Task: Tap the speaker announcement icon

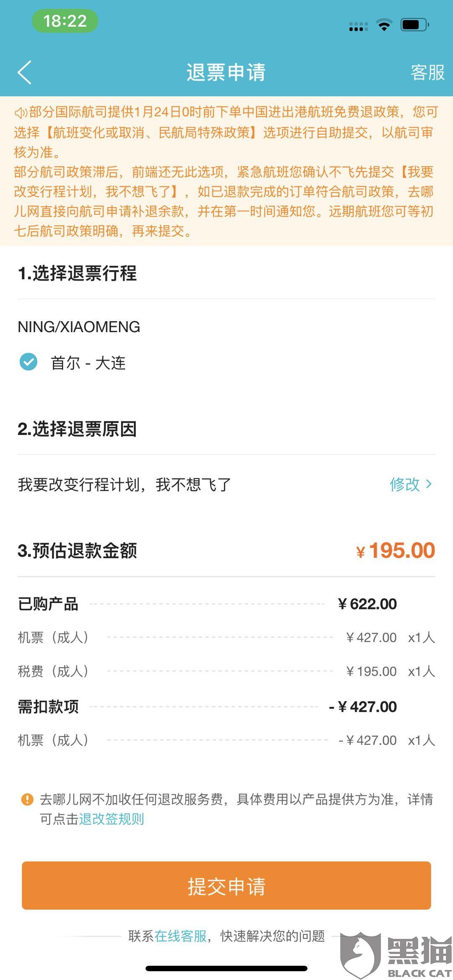Action: click(x=21, y=112)
